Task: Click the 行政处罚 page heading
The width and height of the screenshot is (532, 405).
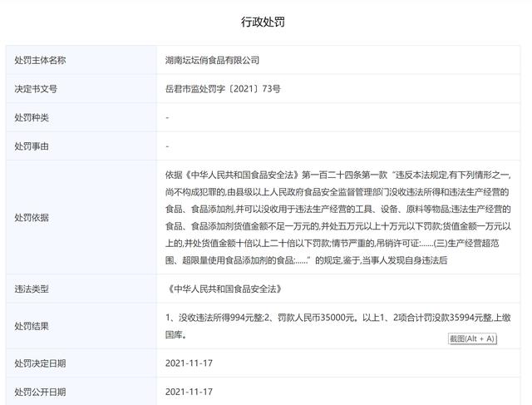Action: pos(263,22)
